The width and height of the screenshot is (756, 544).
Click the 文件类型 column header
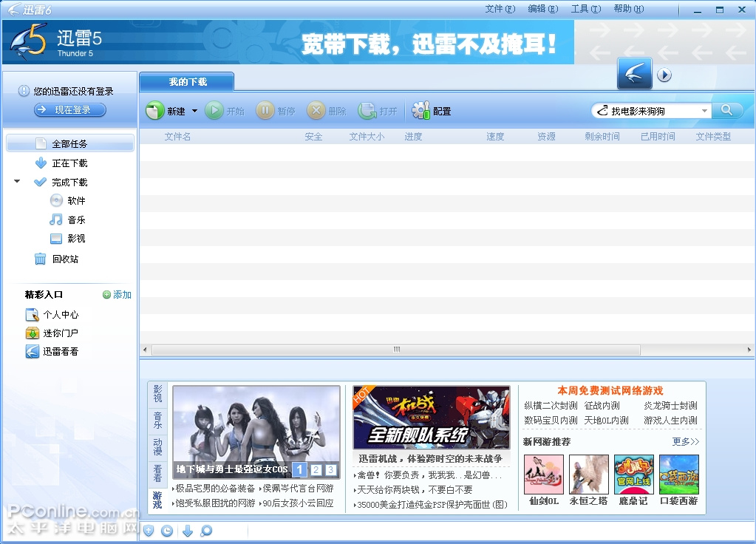[x=713, y=137]
